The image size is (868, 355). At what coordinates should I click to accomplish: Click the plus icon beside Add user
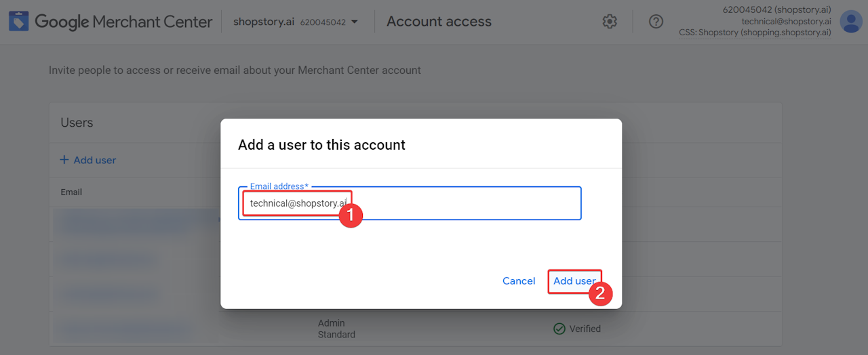click(64, 160)
